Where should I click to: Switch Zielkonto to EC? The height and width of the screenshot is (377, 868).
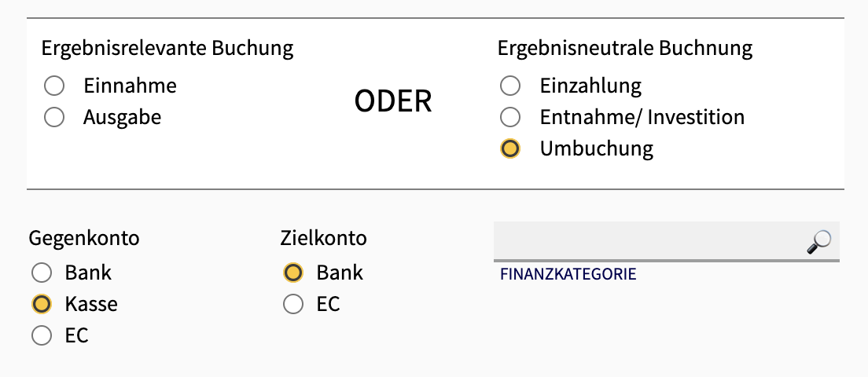coord(292,304)
